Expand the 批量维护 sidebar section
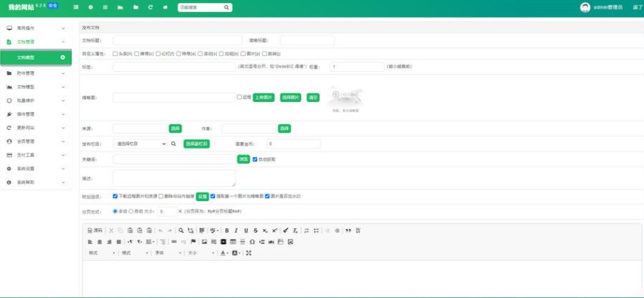Viewport: 644px width, 298px height. pos(36,101)
